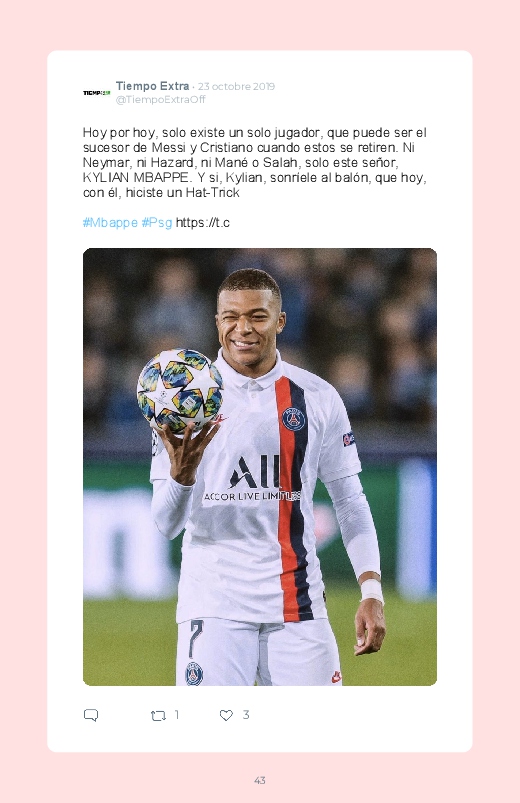Click the starred football in the photo
The width and height of the screenshot is (520, 803).
180,391
